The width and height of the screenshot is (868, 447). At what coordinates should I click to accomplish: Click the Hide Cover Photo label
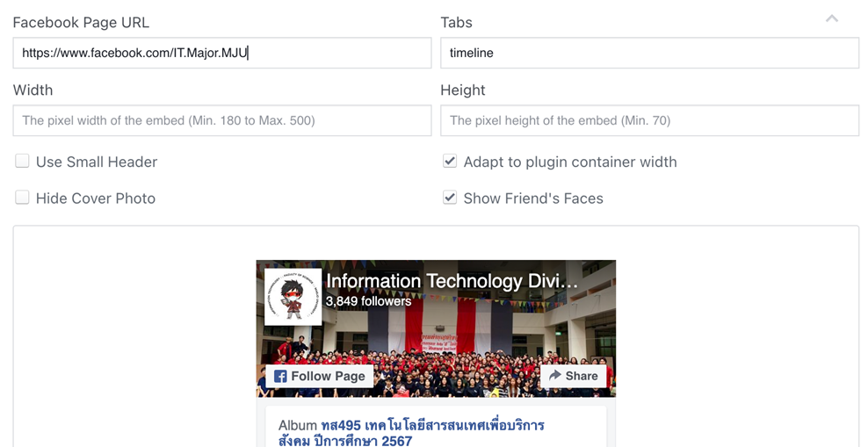96,198
